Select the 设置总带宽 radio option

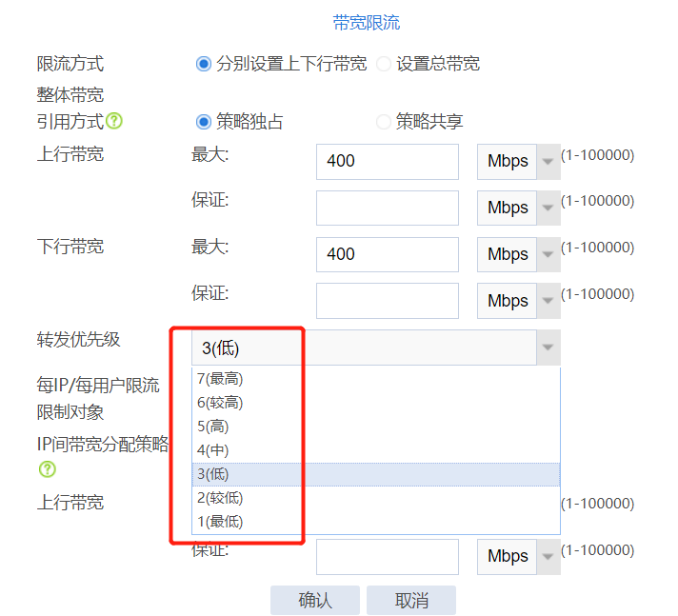384,65
